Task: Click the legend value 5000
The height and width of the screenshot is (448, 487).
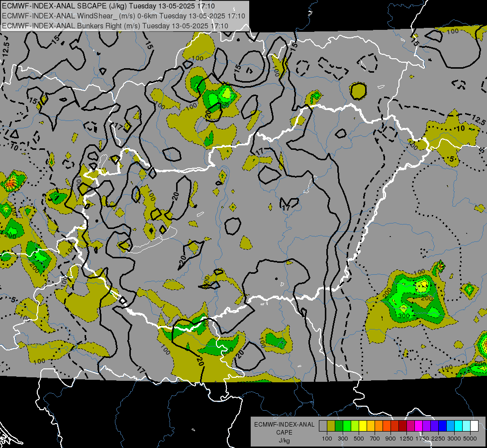Action: coord(470,439)
